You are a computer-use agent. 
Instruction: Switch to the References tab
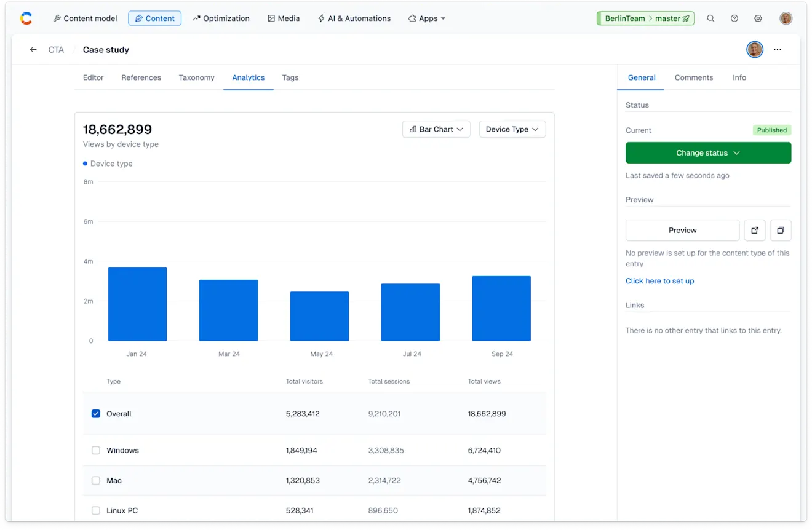click(141, 77)
